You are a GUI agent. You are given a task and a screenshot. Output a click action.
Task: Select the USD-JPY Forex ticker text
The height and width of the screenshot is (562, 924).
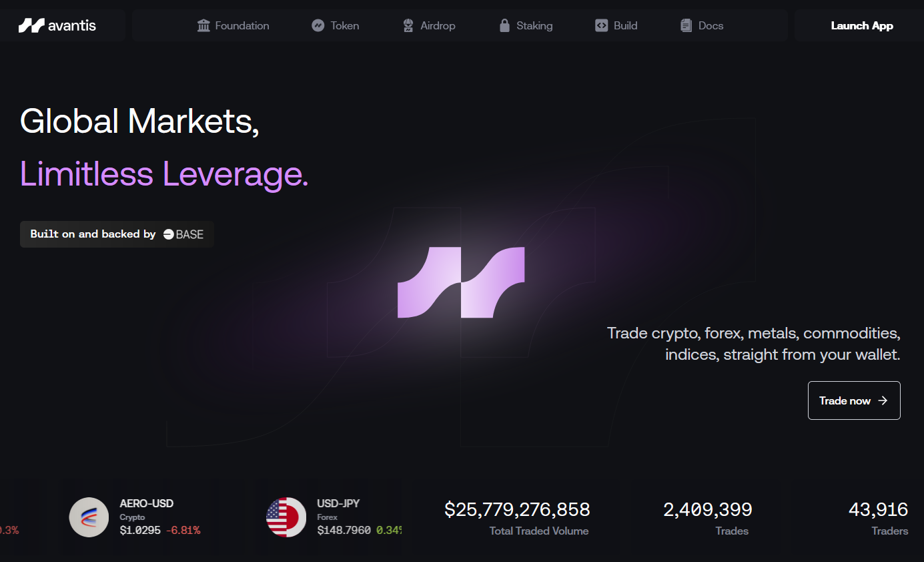pos(344,531)
